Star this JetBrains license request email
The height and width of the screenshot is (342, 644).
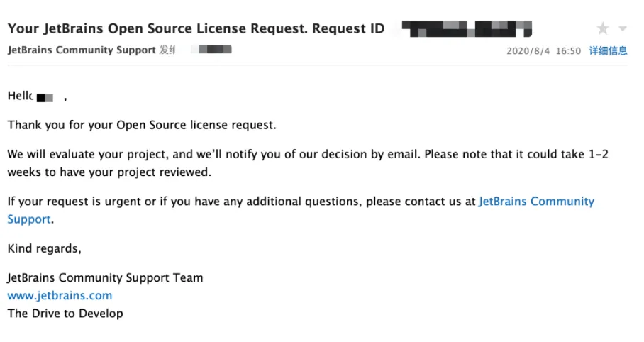coord(603,29)
